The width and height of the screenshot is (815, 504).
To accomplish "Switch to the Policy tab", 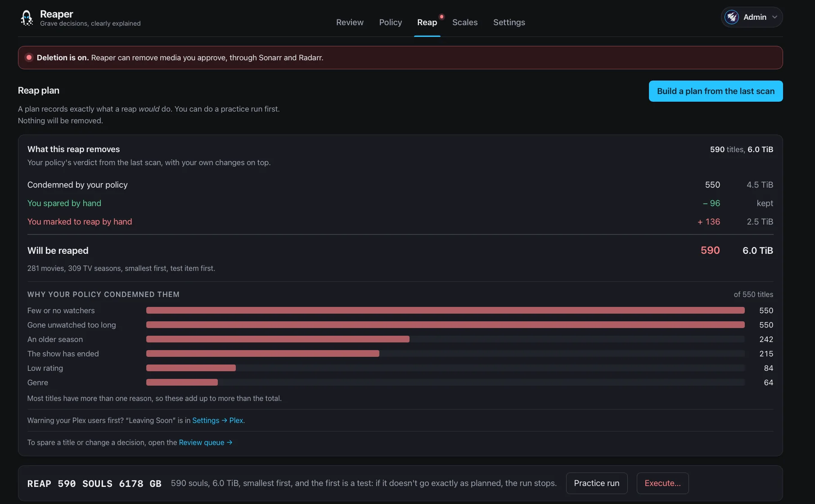I will coord(390,22).
